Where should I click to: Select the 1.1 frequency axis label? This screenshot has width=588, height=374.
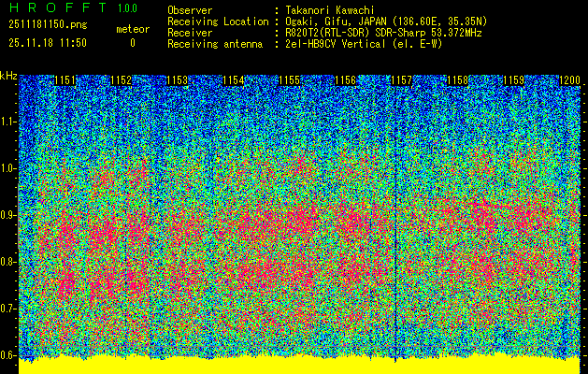(8, 122)
